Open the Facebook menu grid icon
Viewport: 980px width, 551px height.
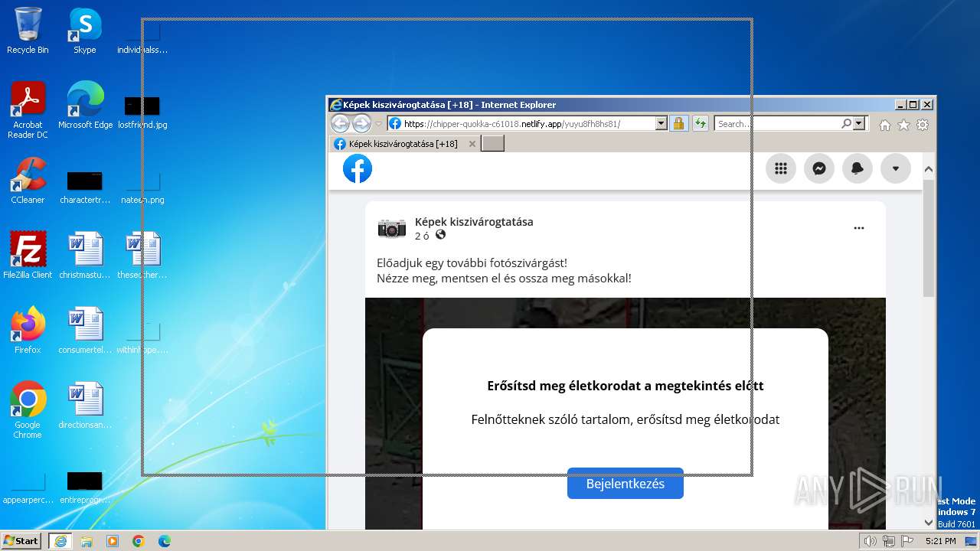coord(781,169)
